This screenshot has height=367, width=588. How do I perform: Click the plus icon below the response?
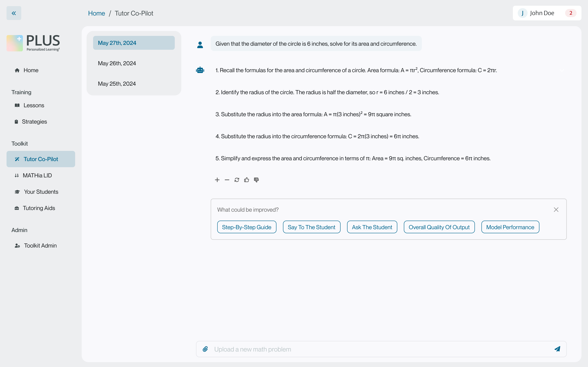click(x=217, y=180)
